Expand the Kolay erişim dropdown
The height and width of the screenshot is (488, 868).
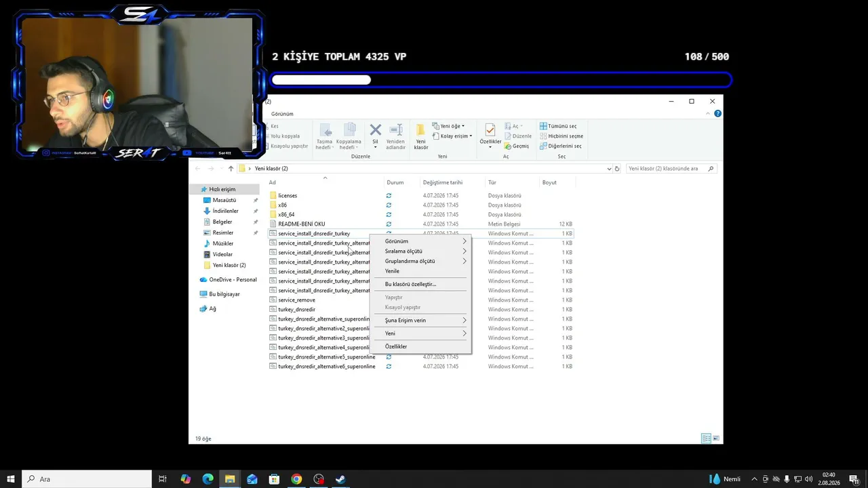coord(452,136)
